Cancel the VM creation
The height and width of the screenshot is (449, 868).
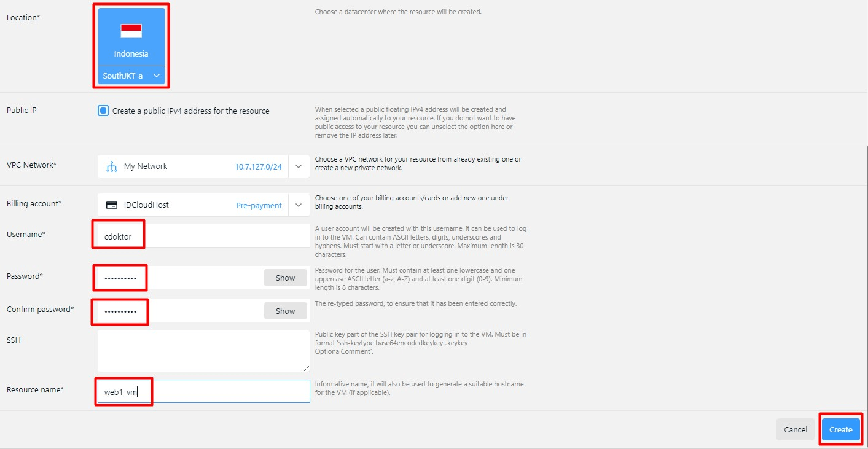795,429
